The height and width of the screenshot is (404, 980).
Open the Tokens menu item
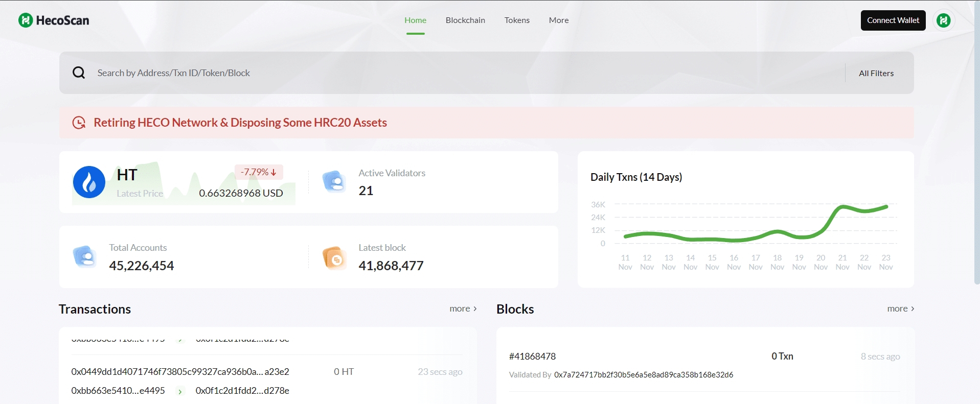[517, 20]
